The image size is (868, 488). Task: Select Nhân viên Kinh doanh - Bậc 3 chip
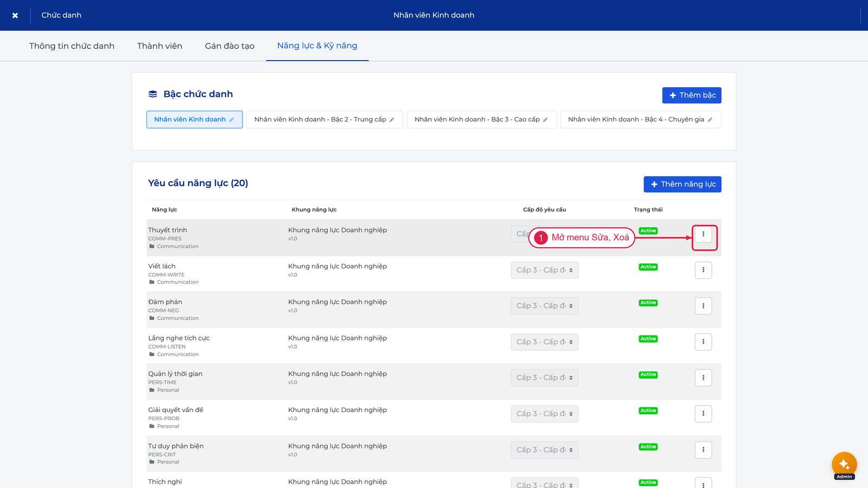tap(482, 120)
